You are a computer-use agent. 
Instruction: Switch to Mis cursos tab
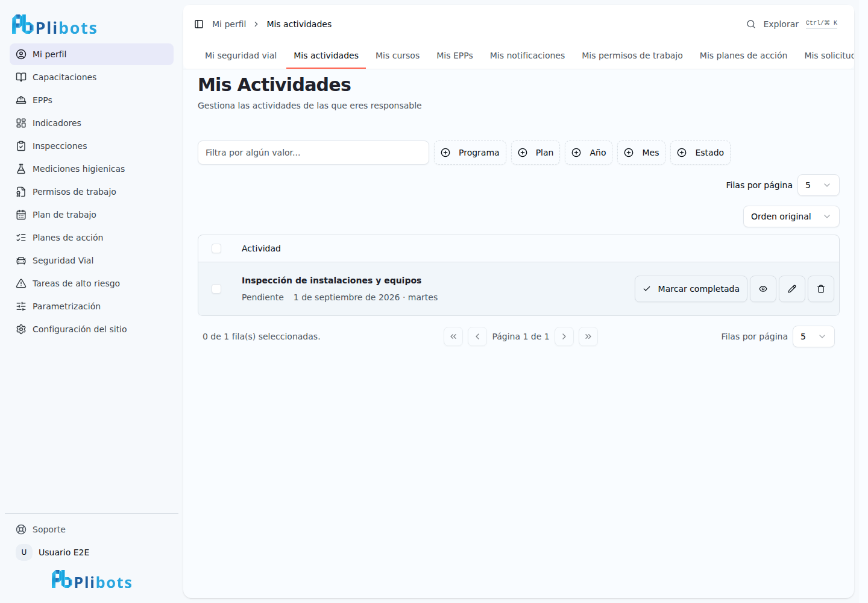397,55
